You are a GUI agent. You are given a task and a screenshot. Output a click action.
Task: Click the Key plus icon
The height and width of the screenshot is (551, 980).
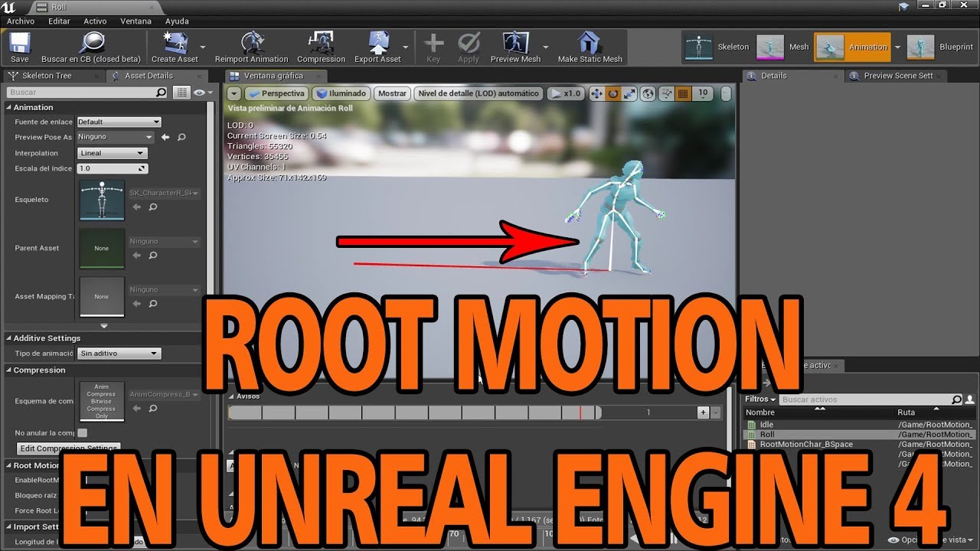[433, 43]
